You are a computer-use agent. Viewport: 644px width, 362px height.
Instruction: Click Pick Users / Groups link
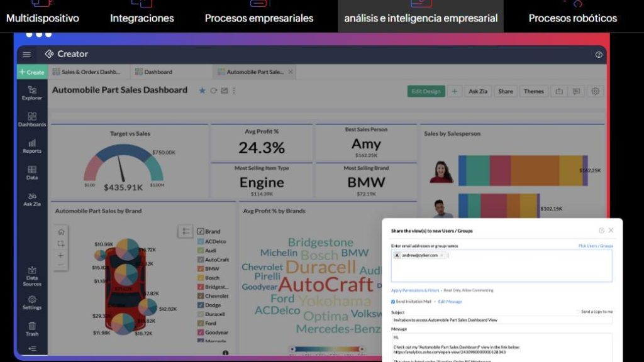click(x=596, y=246)
